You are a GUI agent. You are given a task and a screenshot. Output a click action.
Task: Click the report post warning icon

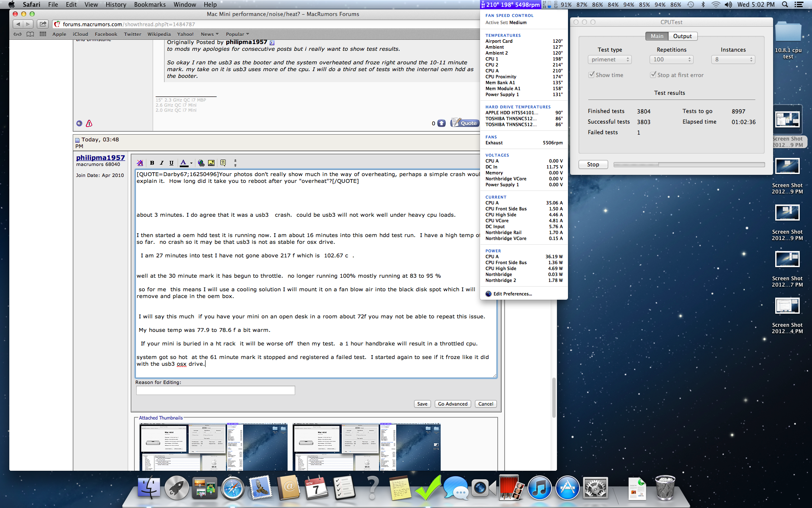[x=89, y=123]
